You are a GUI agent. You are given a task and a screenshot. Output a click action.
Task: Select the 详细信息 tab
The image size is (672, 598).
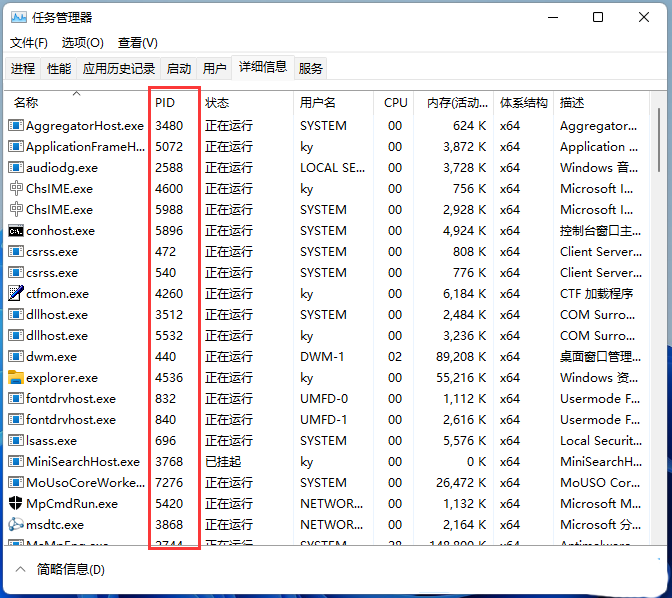(263, 67)
